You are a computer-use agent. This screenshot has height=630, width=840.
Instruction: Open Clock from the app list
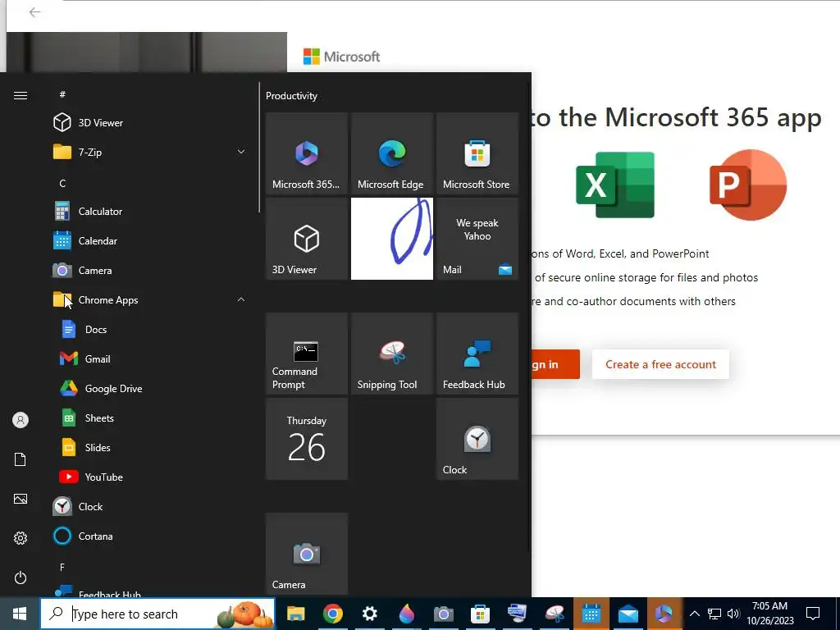(x=150, y=506)
